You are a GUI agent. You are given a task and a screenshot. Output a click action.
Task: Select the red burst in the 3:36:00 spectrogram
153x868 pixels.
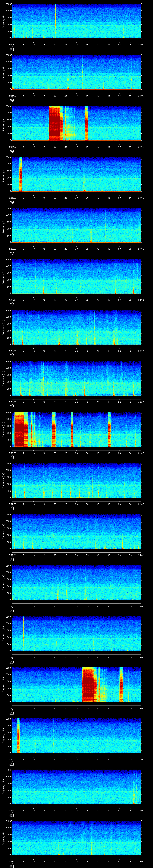pyautogui.click(x=19, y=736)
